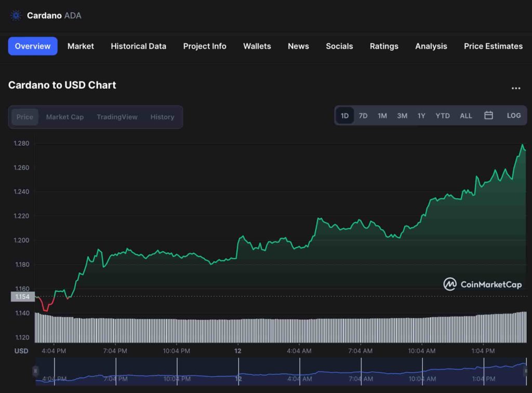Switch chart range to 7D
532x393 pixels.
[363, 116]
